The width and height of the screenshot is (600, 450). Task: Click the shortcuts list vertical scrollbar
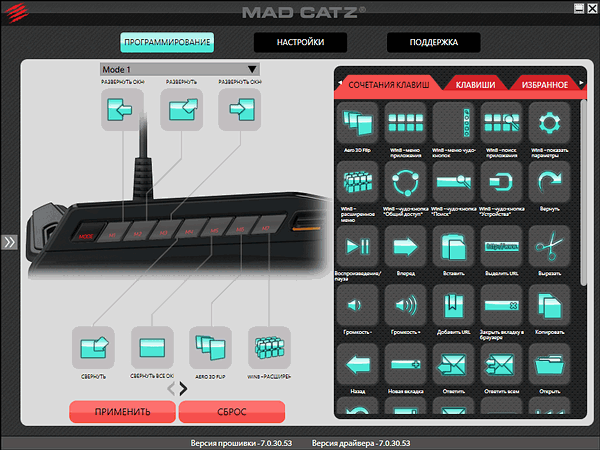pyautogui.click(x=583, y=192)
